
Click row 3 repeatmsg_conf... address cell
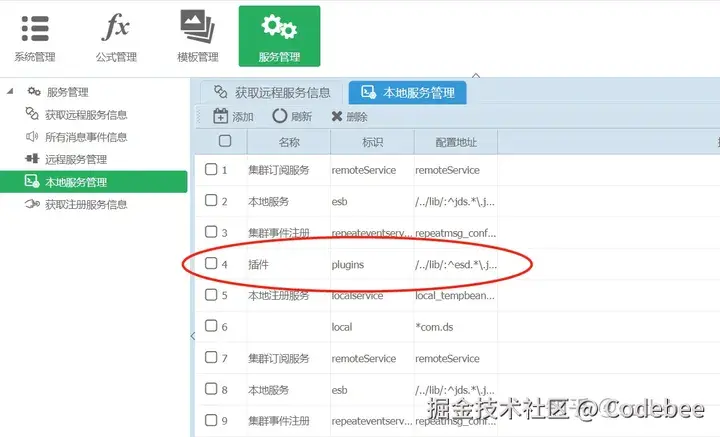click(x=456, y=233)
